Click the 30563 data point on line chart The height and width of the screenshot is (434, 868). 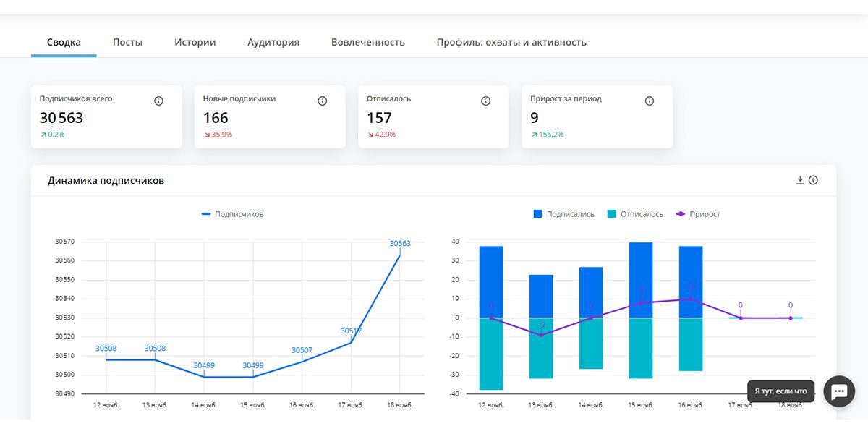400,255
